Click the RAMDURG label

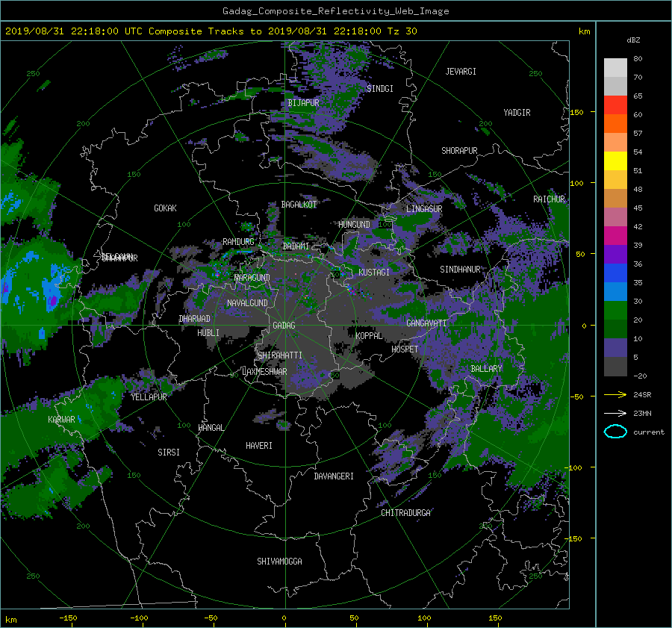click(238, 242)
